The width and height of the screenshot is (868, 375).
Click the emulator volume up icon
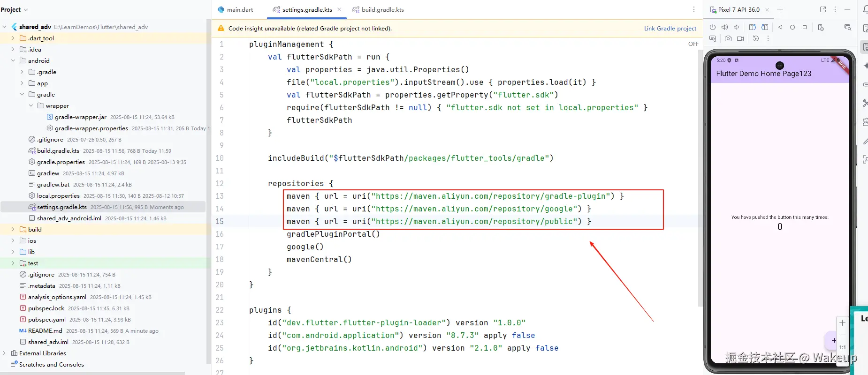724,27
